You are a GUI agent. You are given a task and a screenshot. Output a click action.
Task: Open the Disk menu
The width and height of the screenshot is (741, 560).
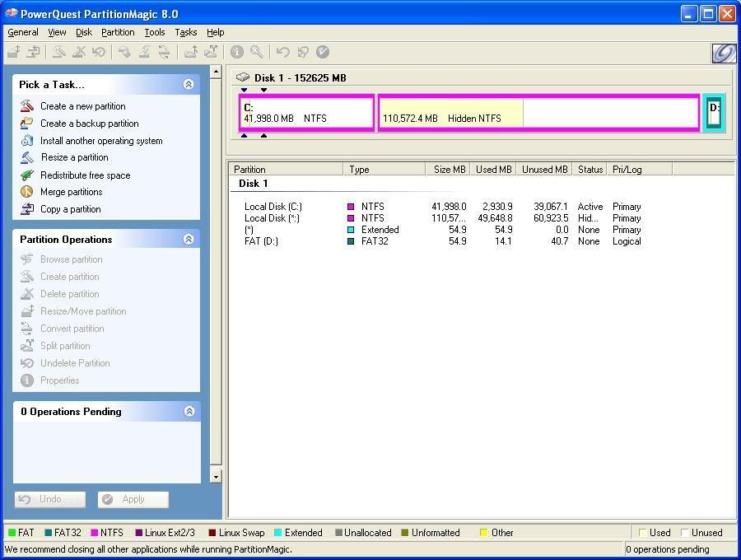[x=84, y=32]
